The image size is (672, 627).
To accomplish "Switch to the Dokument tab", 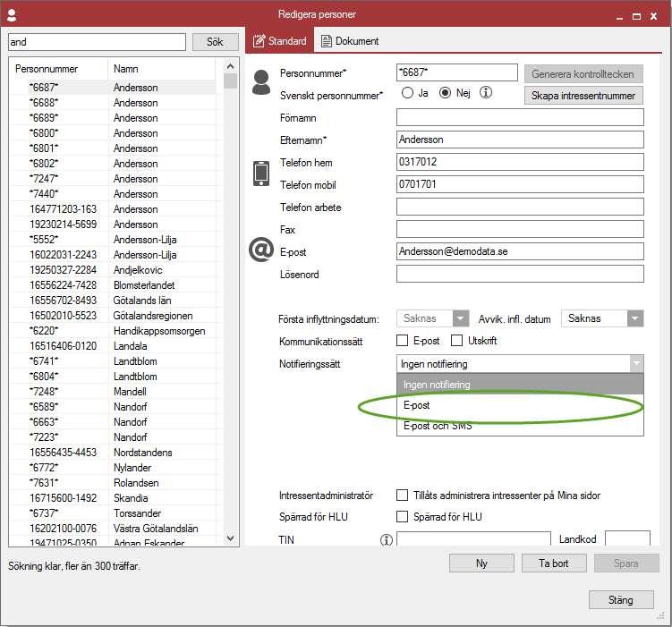I will [x=350, y=40].
